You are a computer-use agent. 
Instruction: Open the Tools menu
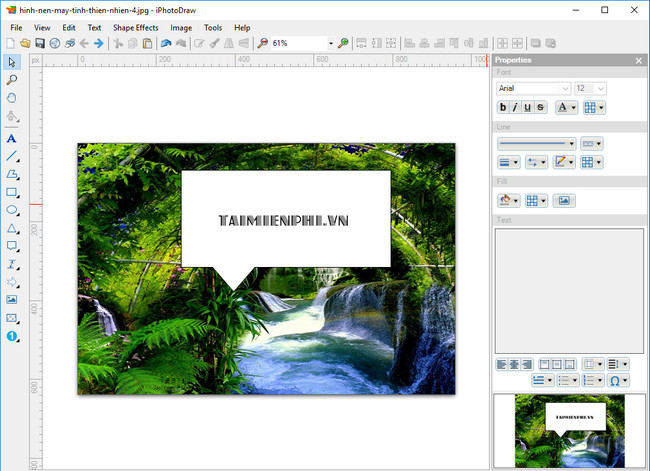[x=213, y=28]
